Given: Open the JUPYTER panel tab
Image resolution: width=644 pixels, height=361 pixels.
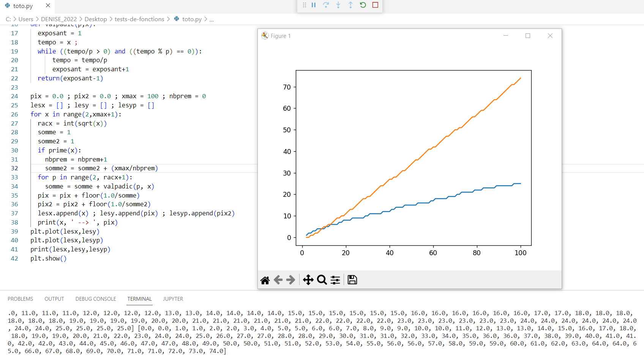Looking at the screenshot, I should coord(173,299).
